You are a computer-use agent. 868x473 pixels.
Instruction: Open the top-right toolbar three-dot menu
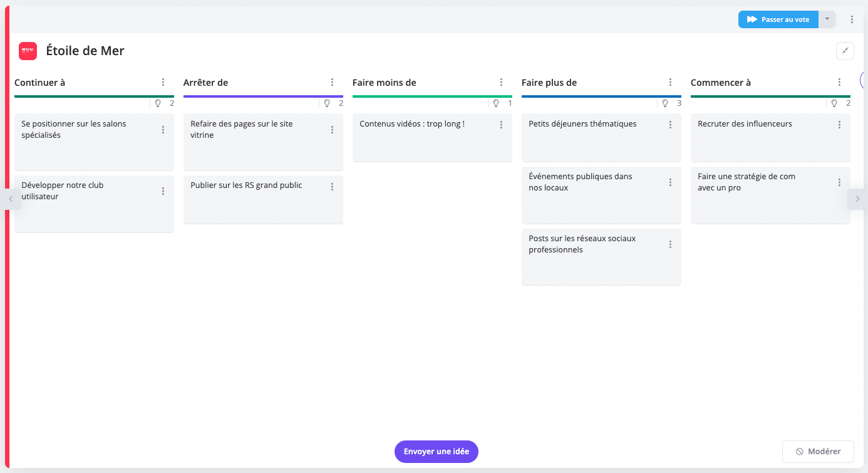(x=852, y=19)
